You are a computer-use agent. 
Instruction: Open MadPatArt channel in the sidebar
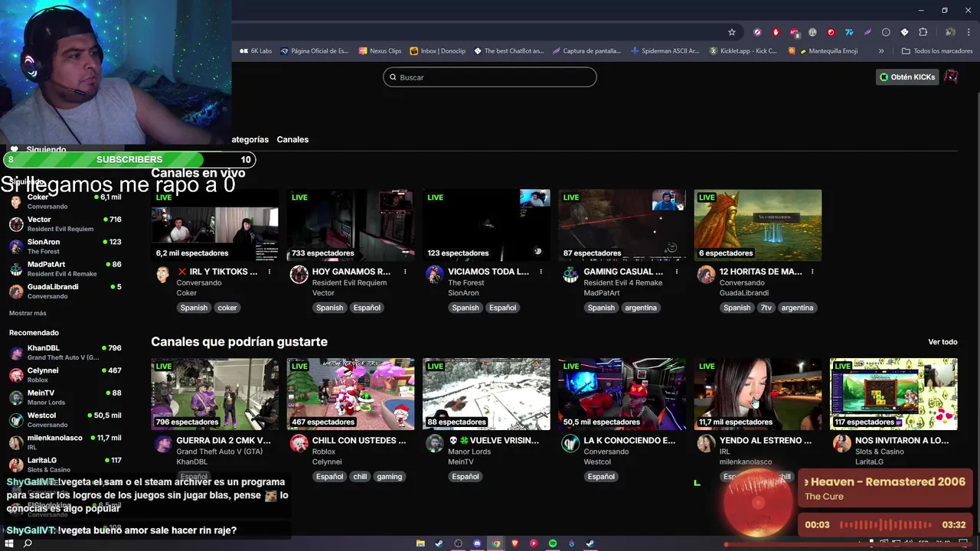(x=66, y=269)
